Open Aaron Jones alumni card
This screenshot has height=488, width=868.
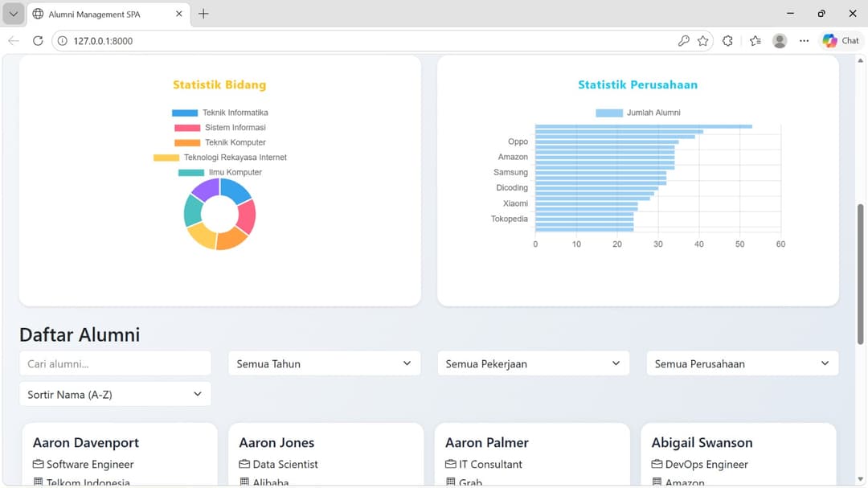pyautogui.click(x=326, y=455)
